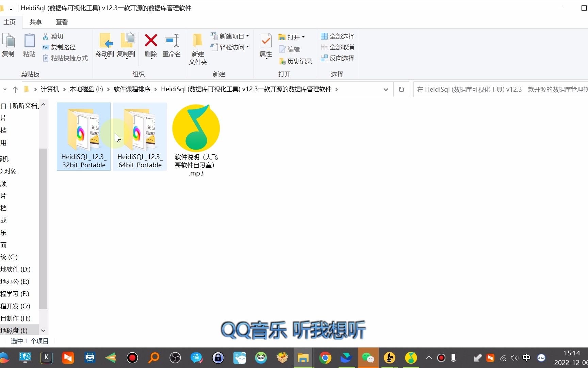Image resolution: width=588 pixels, height=368 pixels.
Task: Click the refresh button beside address bar
Action: [x=402, y=89]
